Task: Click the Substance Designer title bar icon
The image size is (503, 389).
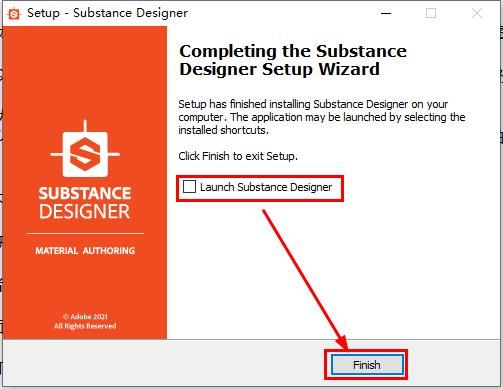Action: coord(14,14)
